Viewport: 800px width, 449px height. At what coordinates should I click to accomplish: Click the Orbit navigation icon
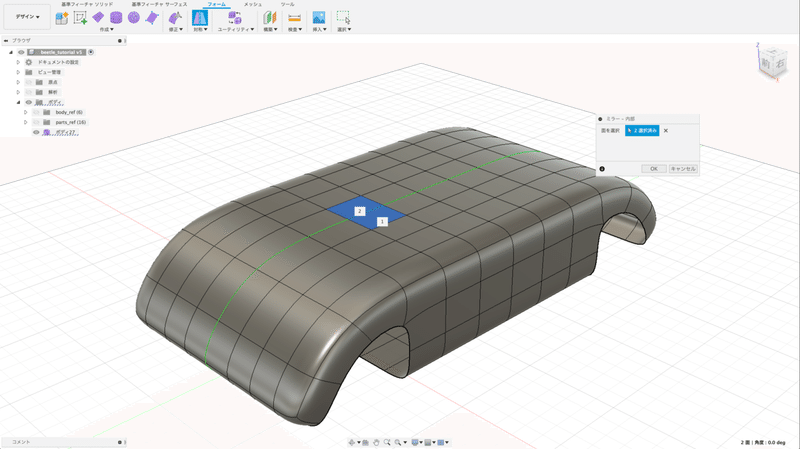point(352,442)
